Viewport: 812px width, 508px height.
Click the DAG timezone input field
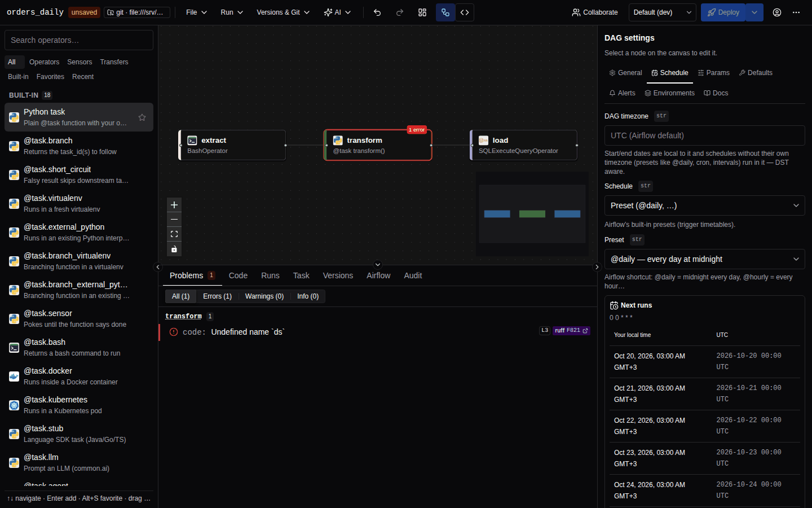coord(705,135)
